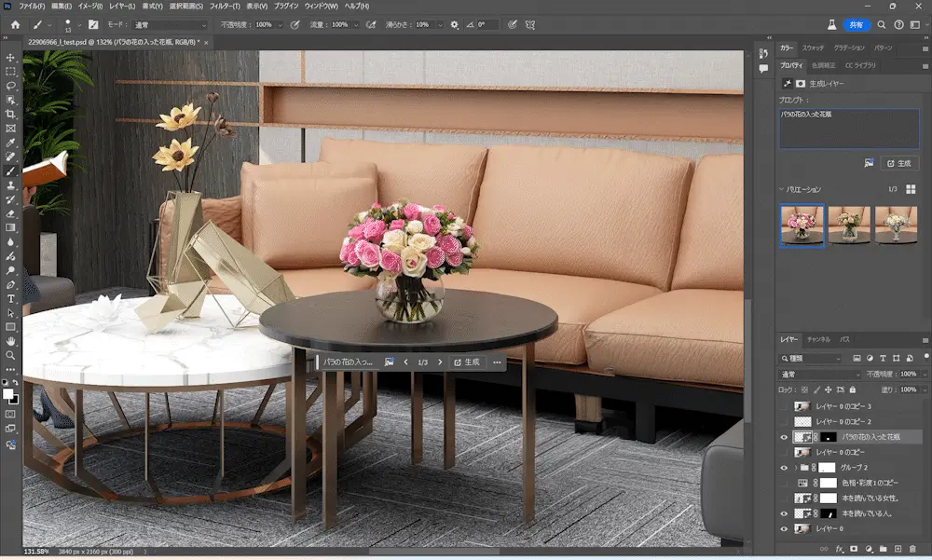932x560 pixels.
Task: Click the foreground color swatch
Action: coord(7,394)
